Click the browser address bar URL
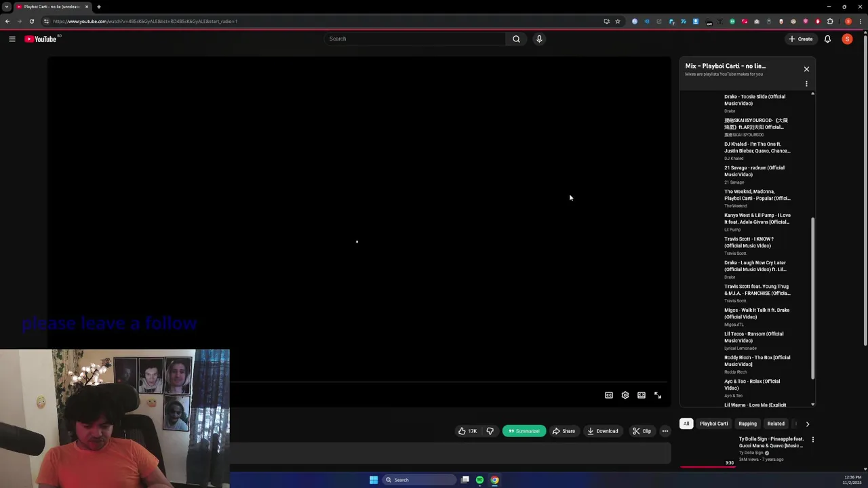 pyautogui.click(x=144, y=21)
